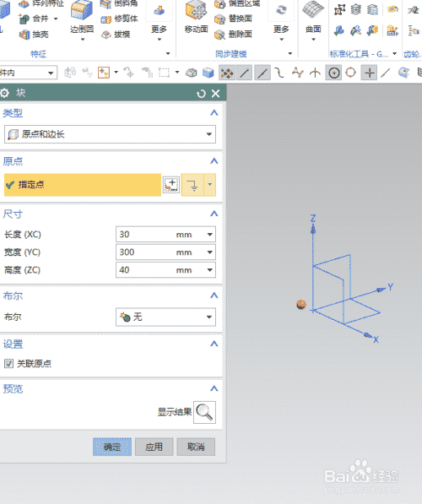Open the 宽度 (YC) field dropdown arrow
The image size is (422, 504).
click(210, 252)
